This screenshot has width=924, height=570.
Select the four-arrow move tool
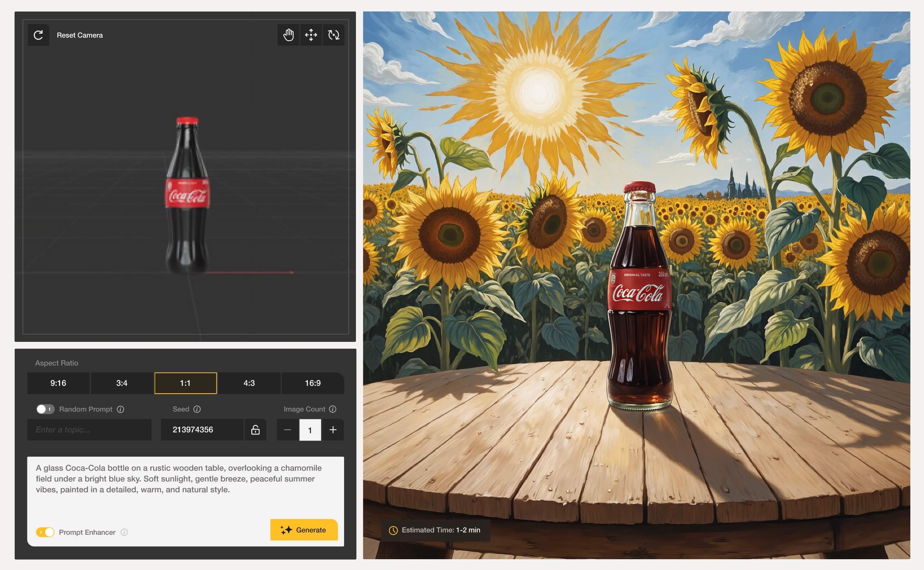[x=311, y=35]
